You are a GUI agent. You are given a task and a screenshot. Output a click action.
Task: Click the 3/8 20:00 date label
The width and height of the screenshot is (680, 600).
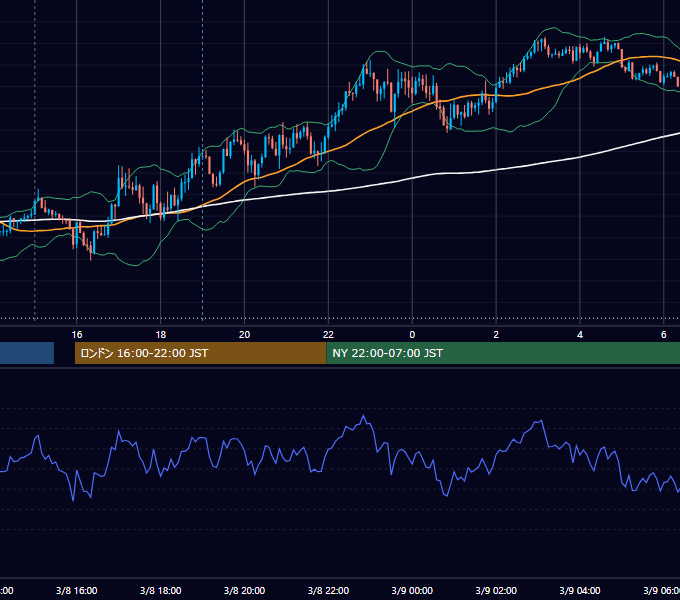245,590
